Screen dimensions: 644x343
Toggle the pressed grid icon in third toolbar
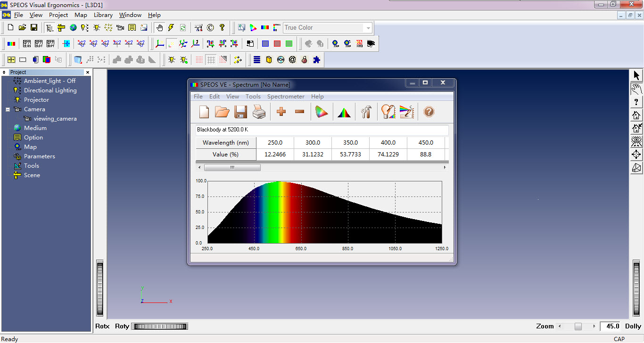[x=211, y=60]
